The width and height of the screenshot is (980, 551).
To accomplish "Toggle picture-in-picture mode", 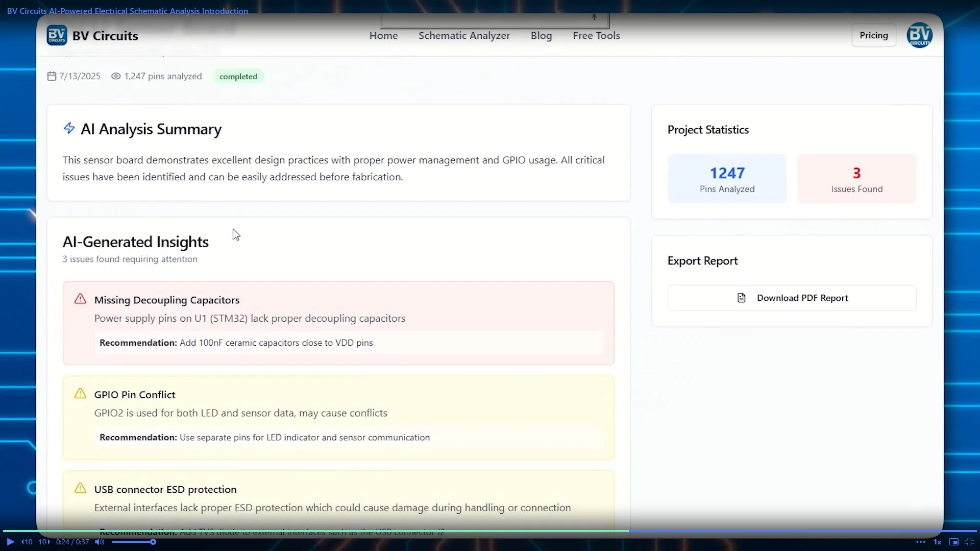I will [x=953, y=542].
